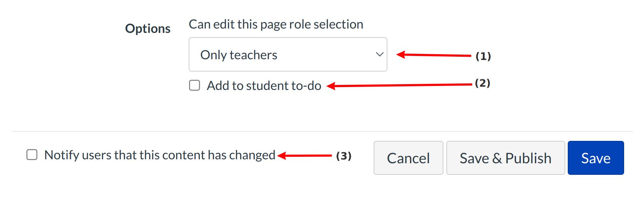Click the chevron arrow in role selector
644x203 pixels.
point(379,55)
